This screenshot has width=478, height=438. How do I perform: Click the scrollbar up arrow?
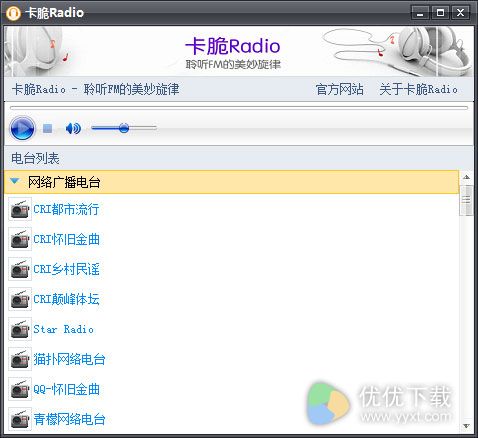(x=466, y=177)
